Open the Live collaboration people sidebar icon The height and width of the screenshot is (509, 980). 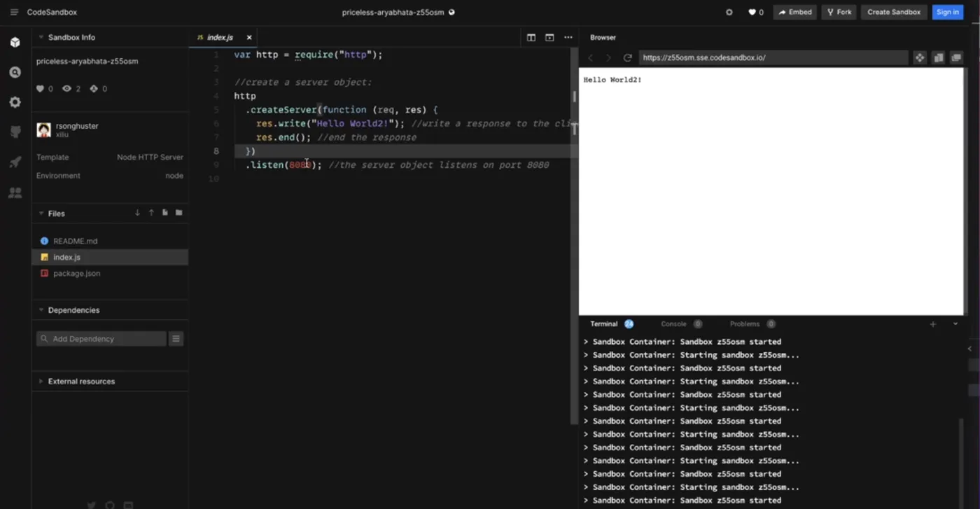(15, 193)
